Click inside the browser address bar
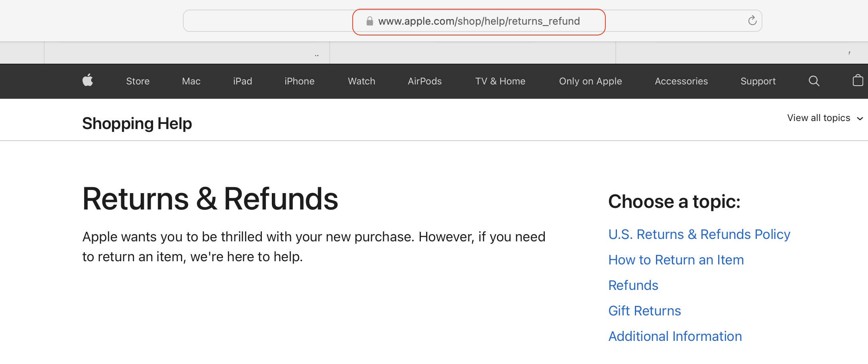 tap(478, 21)
